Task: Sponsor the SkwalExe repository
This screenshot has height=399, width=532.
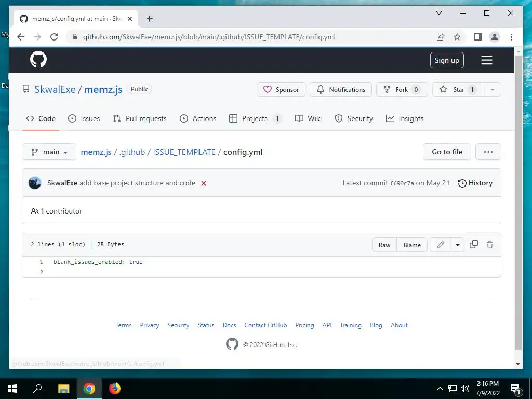Action: point(281,89)
